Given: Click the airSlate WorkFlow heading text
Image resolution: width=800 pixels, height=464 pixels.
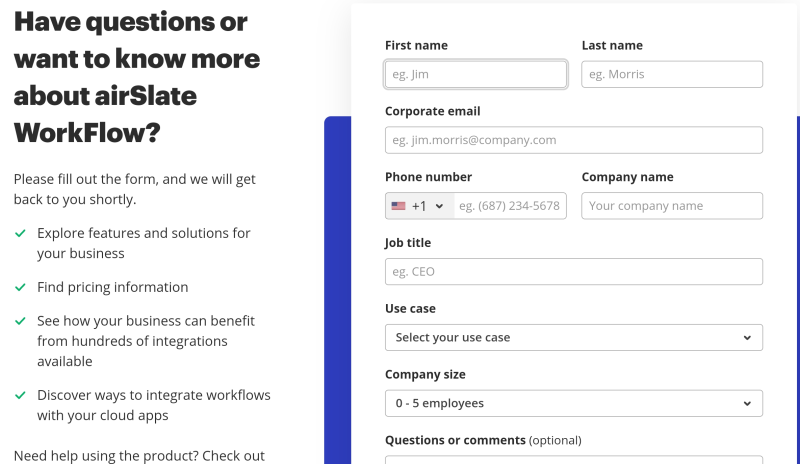Looking at the screenshot, I should coord(137,77).
